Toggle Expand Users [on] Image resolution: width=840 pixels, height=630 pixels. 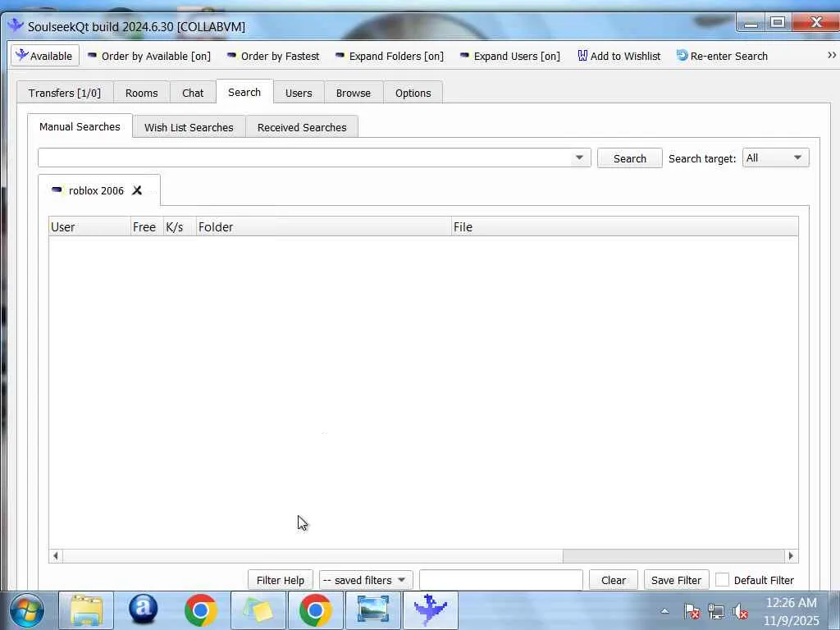pos(510,56)
